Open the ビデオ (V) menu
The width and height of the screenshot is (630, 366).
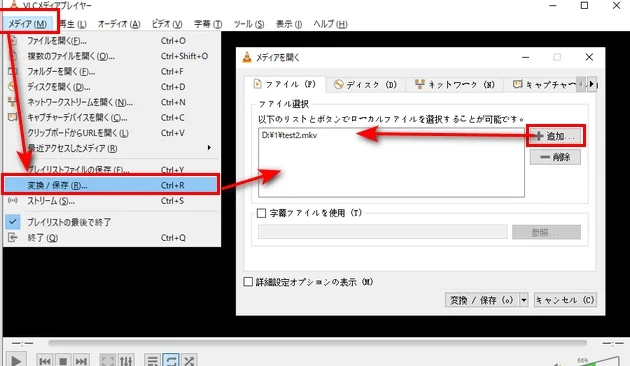(x=167, y=24)
